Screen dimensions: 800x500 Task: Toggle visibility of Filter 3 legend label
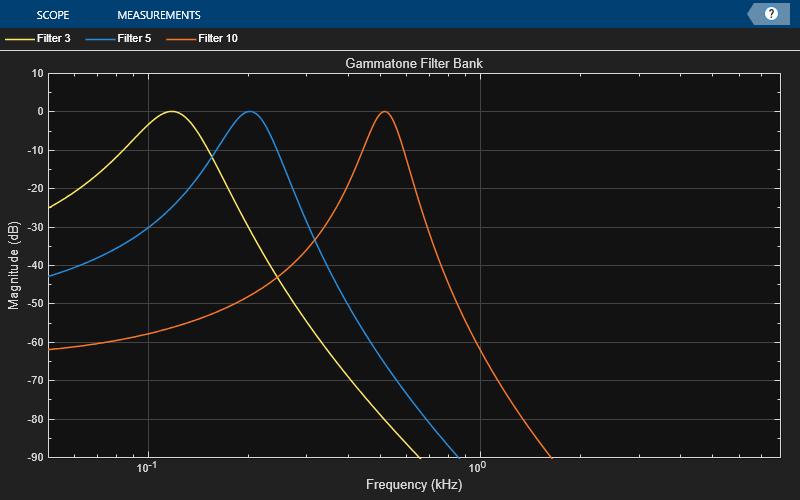53,39
